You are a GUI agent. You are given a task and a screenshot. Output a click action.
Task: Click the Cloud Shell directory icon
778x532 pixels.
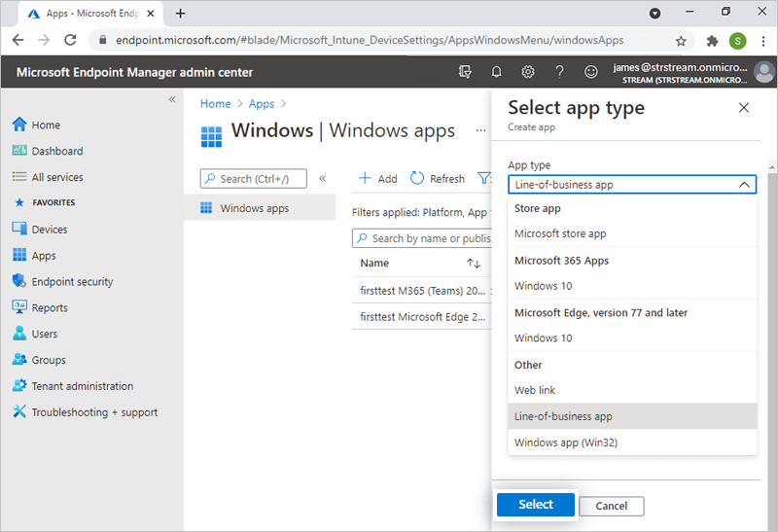[465, 72]
